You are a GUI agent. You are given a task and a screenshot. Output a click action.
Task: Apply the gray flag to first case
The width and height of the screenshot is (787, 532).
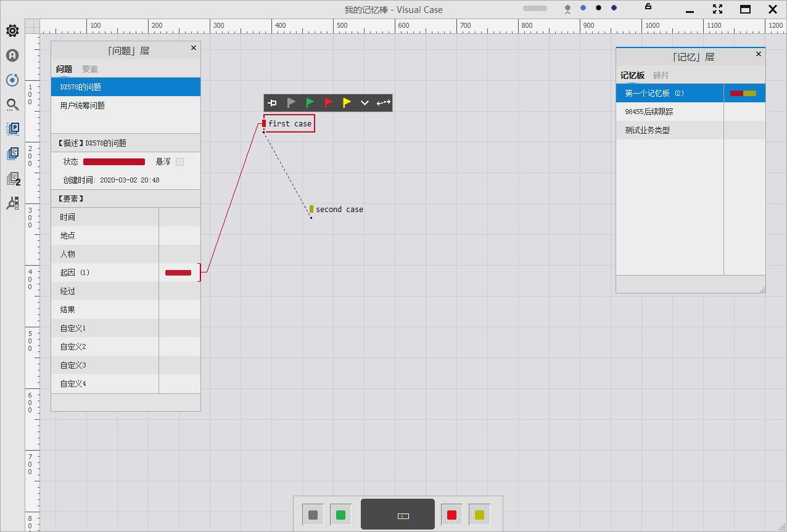[x=291, y=103]
